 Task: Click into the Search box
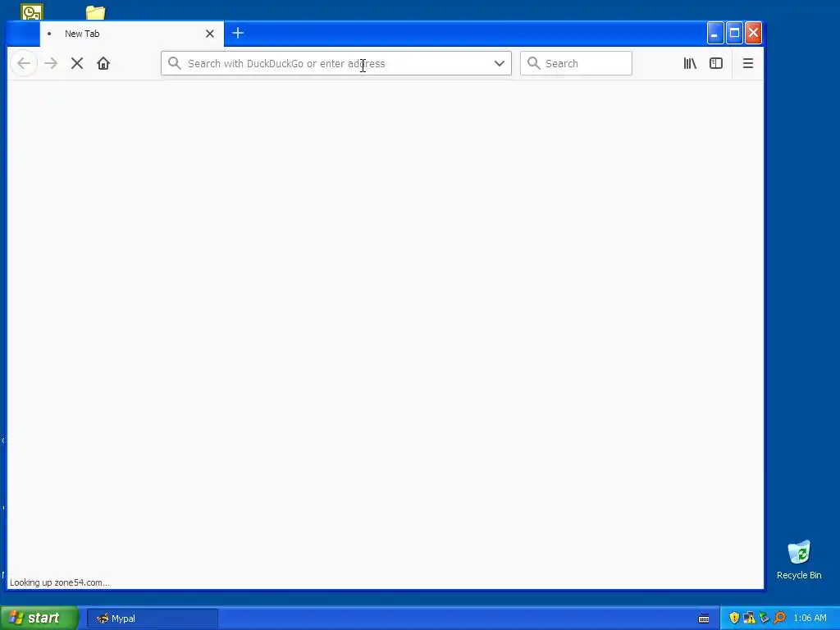[x=576, y=63]
